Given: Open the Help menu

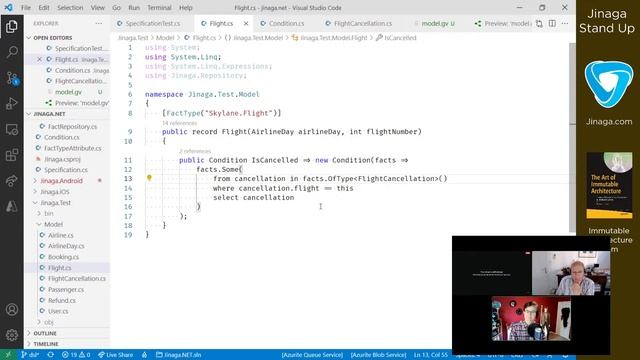Looking at the screenshot, I should (x=186, y=8).
